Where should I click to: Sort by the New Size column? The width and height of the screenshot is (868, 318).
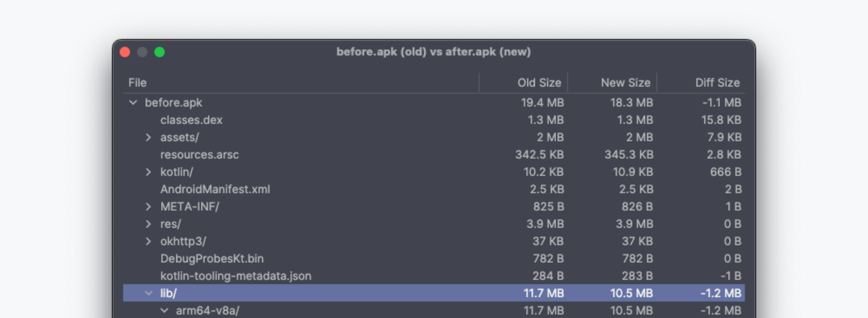626,82
